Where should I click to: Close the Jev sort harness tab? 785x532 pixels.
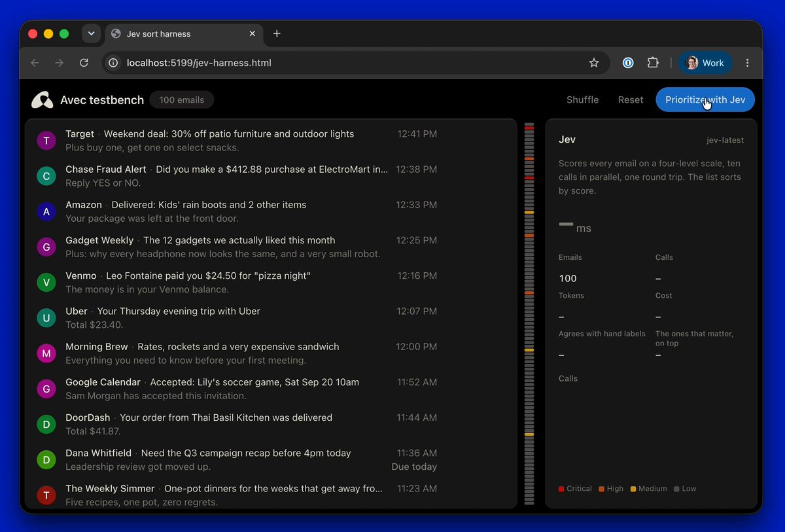click(253, 33)
